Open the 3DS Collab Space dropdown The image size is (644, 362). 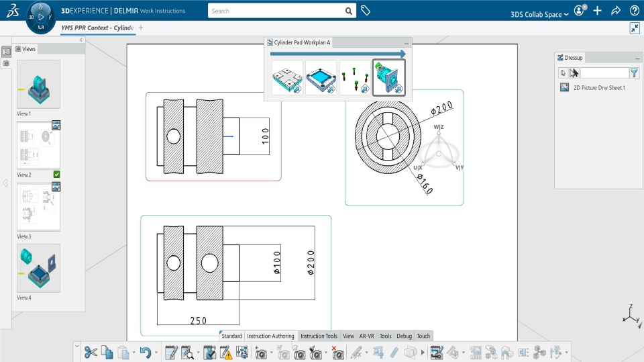[539, 14]
